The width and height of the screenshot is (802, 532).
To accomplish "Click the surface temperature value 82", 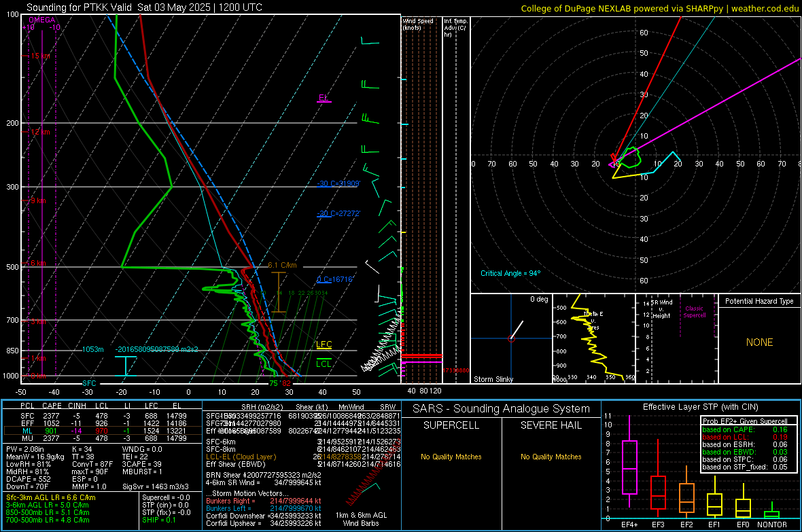I will tap(286, 383).
